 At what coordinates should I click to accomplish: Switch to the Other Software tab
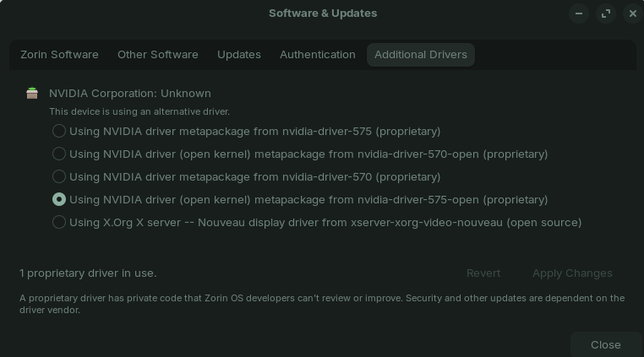pos(158,55)
